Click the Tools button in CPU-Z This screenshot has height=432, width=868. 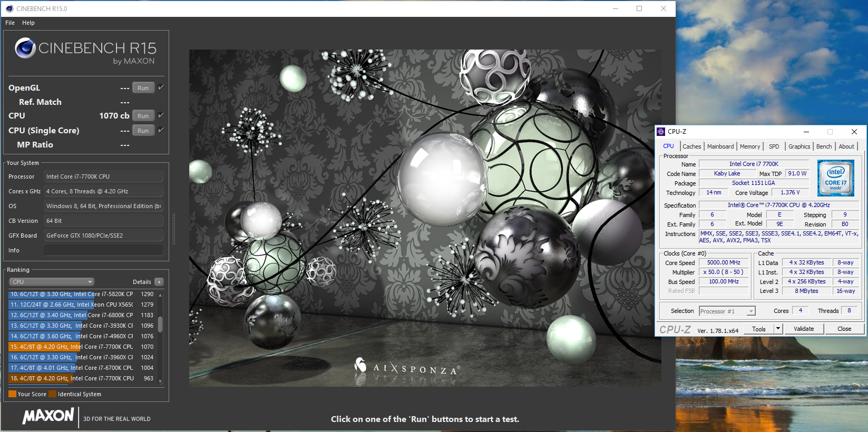click(759, 329)
